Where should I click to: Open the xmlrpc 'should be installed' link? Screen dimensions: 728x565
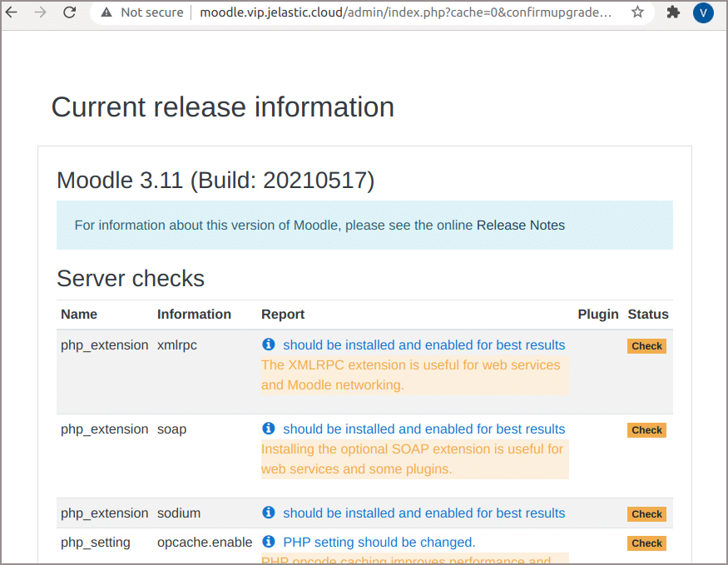click(423, 345)
